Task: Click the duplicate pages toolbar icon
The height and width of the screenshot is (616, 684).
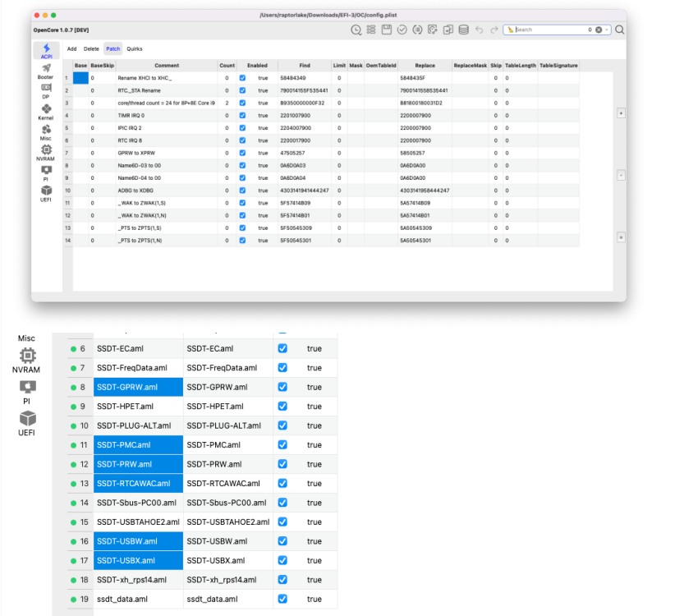Action: (x=448, y=30)
